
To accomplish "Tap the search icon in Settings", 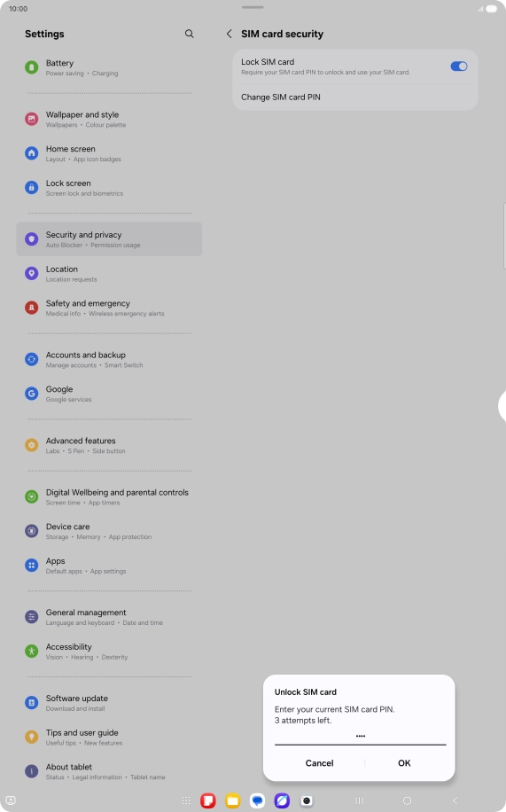I will pos(189,34).
